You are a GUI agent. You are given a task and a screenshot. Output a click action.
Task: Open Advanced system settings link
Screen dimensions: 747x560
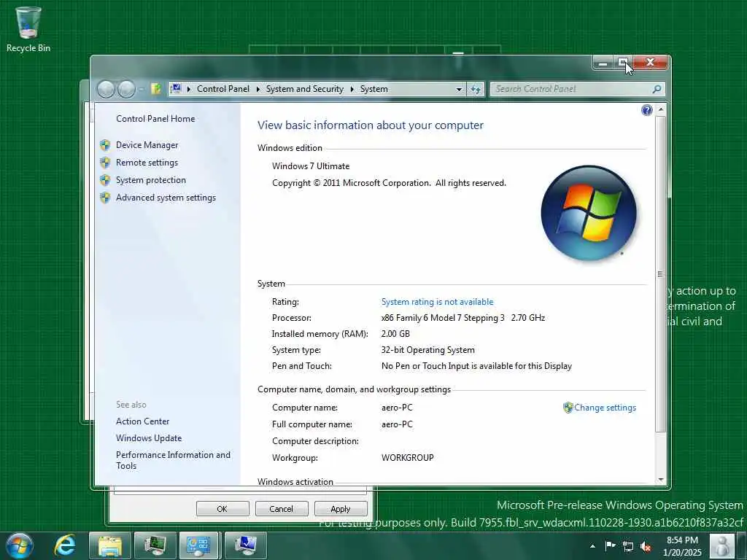click(x=166, y=198)
